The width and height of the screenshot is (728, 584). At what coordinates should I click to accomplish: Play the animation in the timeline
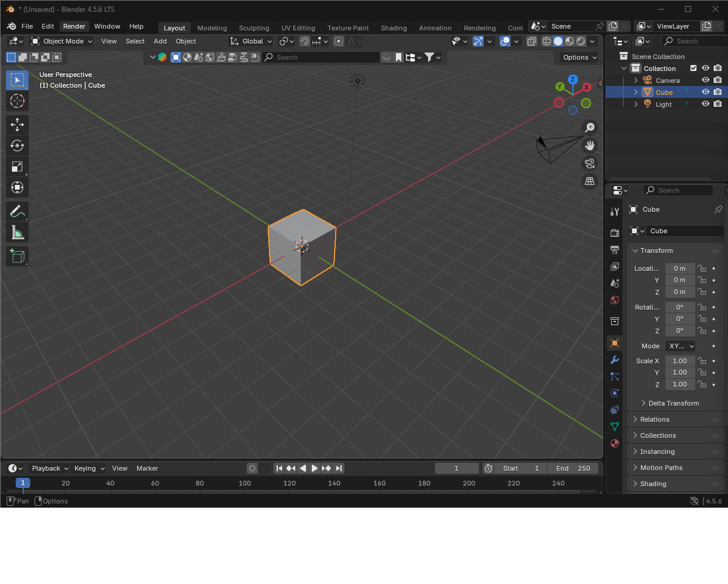pyautogui.click(x=315, y=468)
